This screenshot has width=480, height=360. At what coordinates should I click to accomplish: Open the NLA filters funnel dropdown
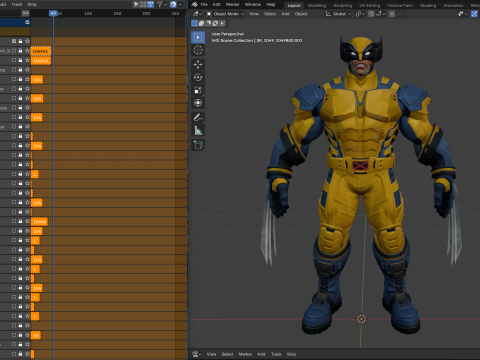tap(162, 4)
